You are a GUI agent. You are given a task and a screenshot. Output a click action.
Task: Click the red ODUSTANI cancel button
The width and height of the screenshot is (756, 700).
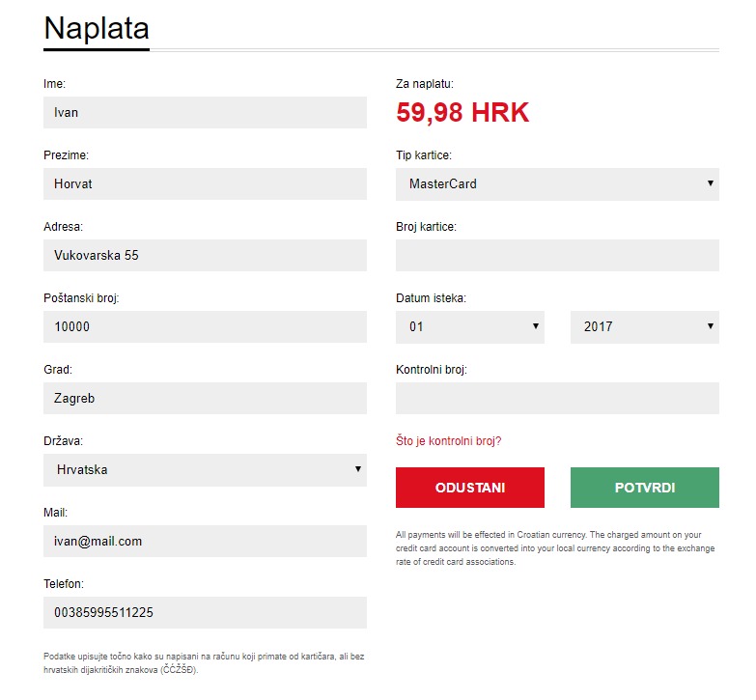469,488
